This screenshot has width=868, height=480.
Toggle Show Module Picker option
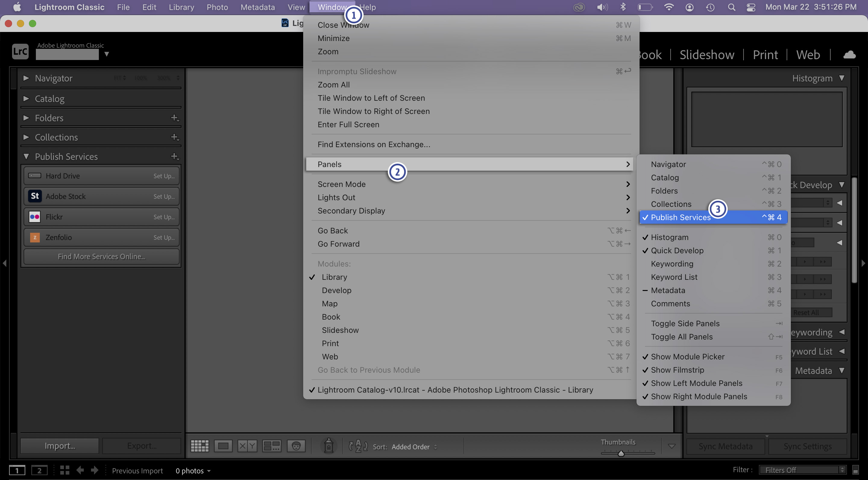(x=713, y=356)
